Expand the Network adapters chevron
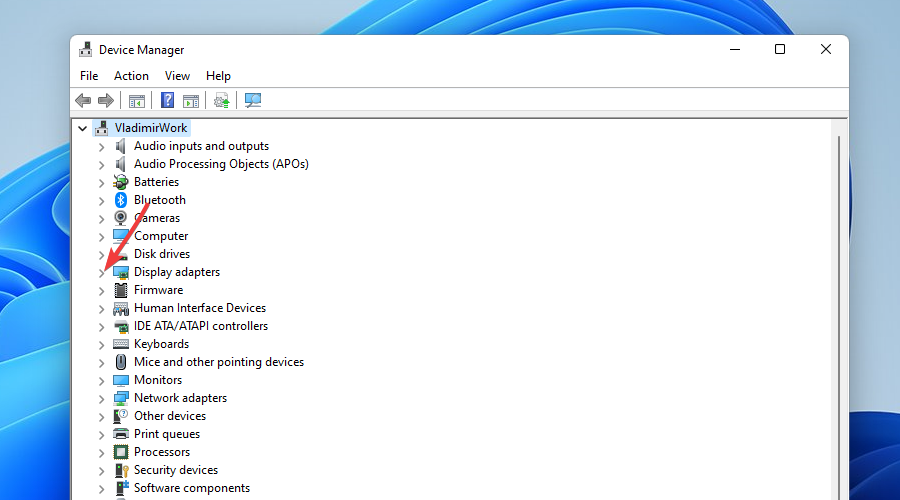 click(102, 399)
